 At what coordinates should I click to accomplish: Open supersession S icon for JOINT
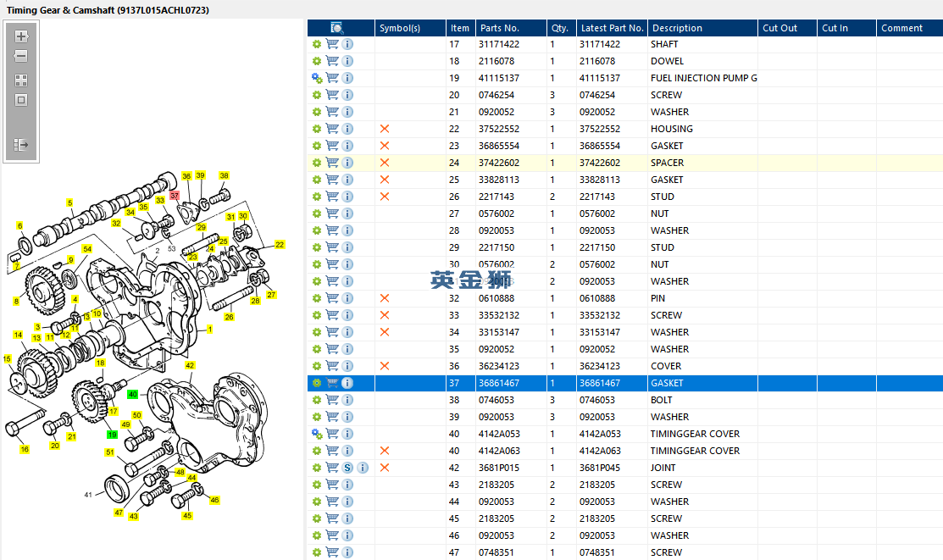coord(347,468)
